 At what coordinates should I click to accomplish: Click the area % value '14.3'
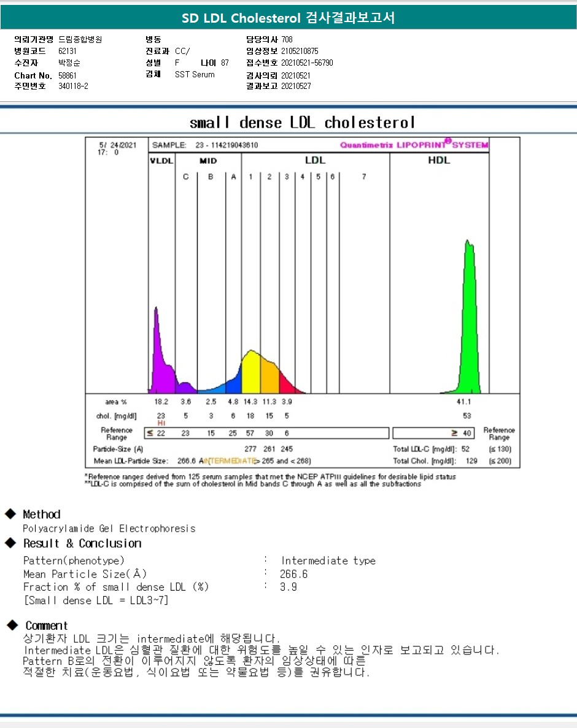[x=250, y=402]
